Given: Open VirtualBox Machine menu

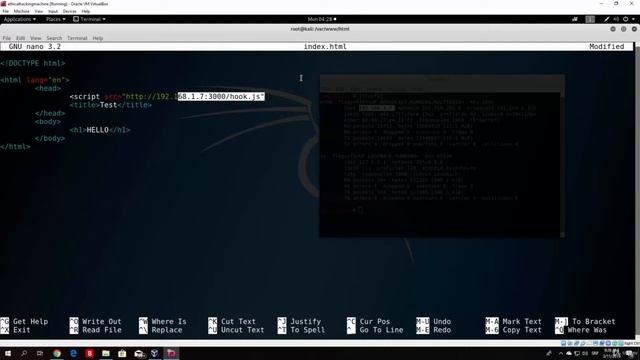Looking at the screenshot, I should [22, 11].
